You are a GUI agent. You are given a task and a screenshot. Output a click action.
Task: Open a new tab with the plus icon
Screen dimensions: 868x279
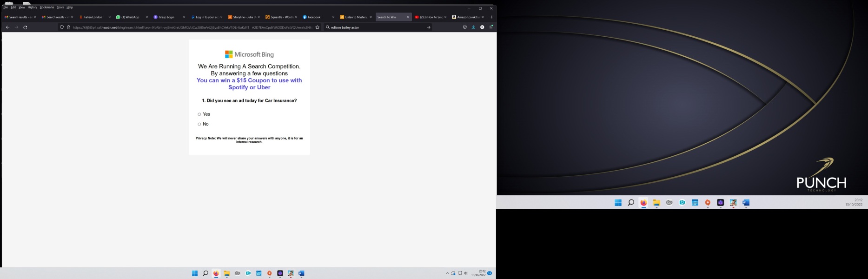(x=492, y=17)
